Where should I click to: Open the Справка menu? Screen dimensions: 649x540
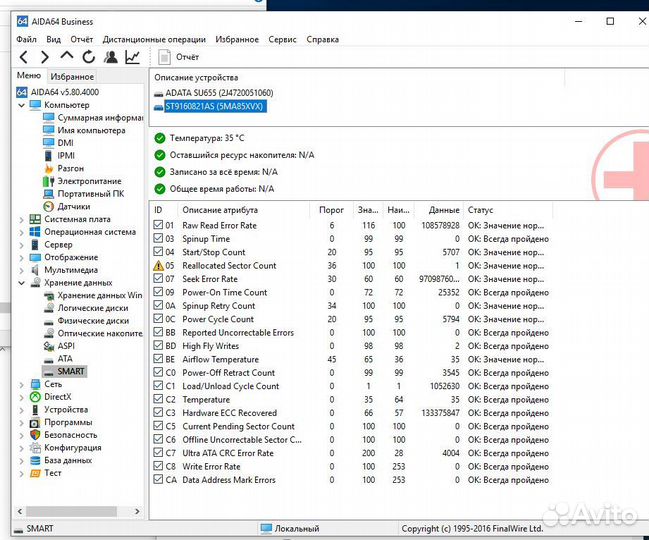click(x=322, y=39)
